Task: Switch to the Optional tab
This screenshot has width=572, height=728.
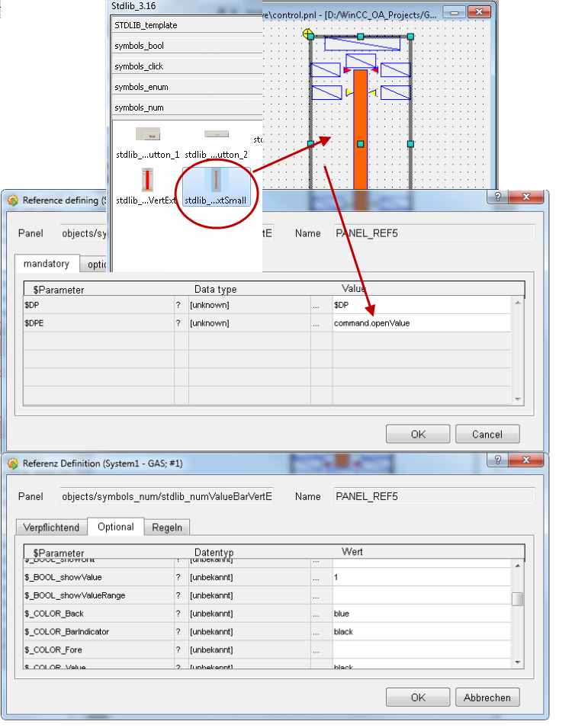Action: (x=116, y=527)
